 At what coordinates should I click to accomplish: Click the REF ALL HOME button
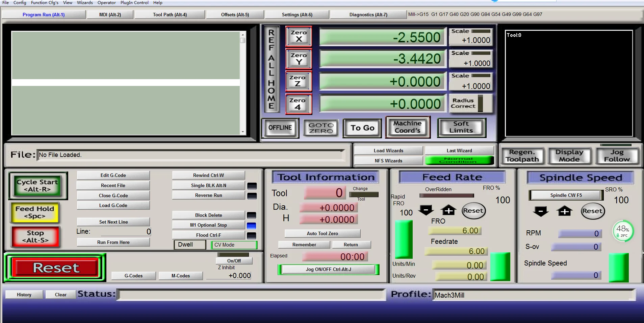coord(272,69)
